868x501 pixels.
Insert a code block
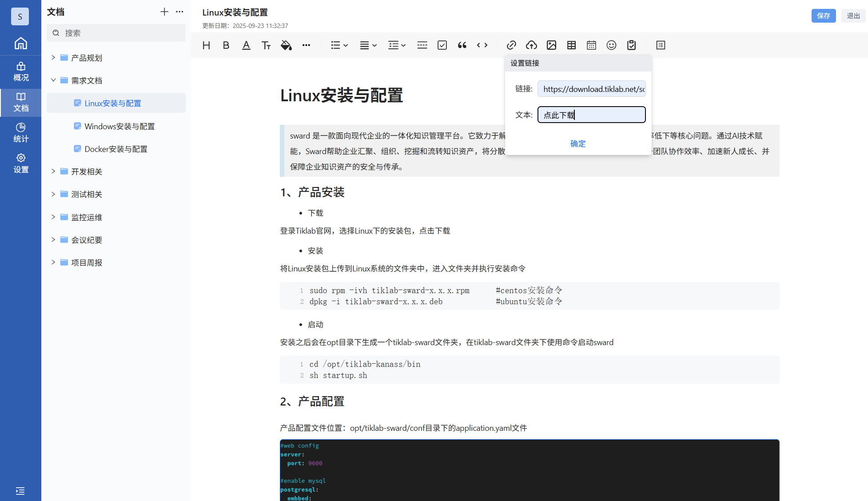(x=482, y=45)
